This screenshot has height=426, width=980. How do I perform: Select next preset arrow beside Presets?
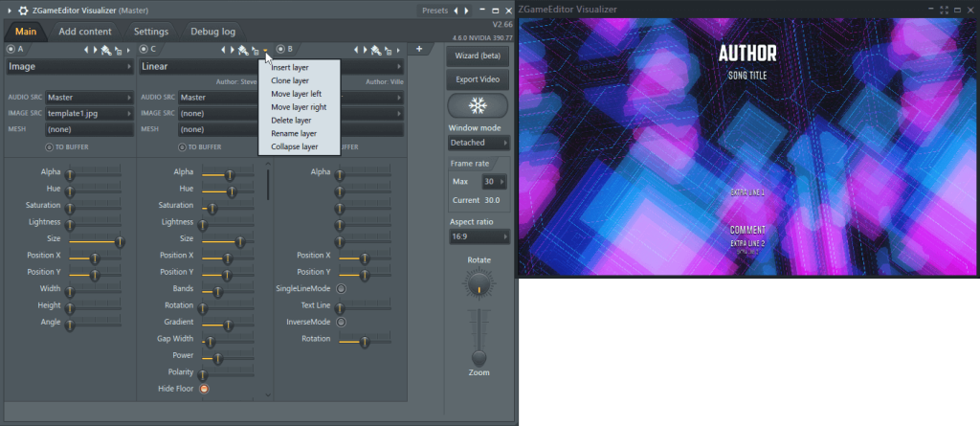coord(467,10)
